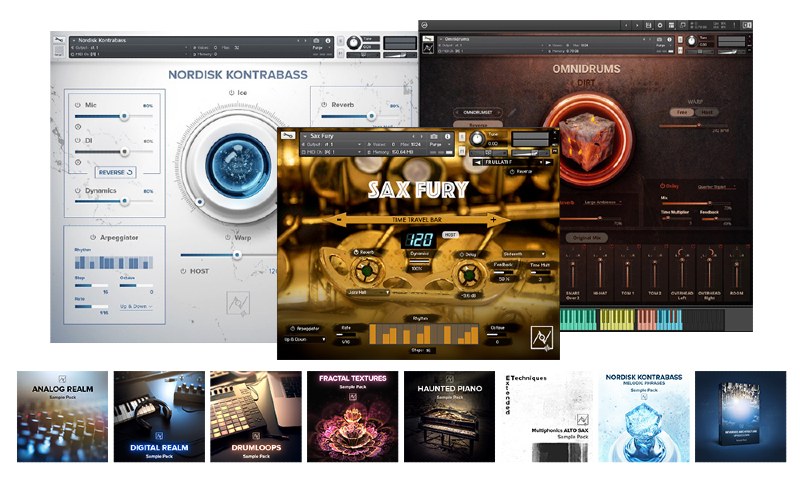800x480 pixels.
Task: Click the HOST button in Sax Fury
Action: [449, 235]
